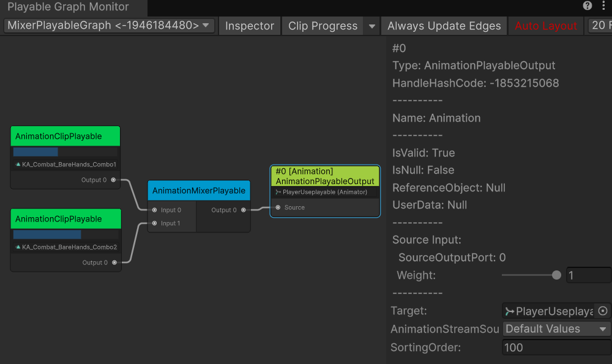Toggle the Auto Layout button
This screenshot has width=612, height=364.
[546, 26]
